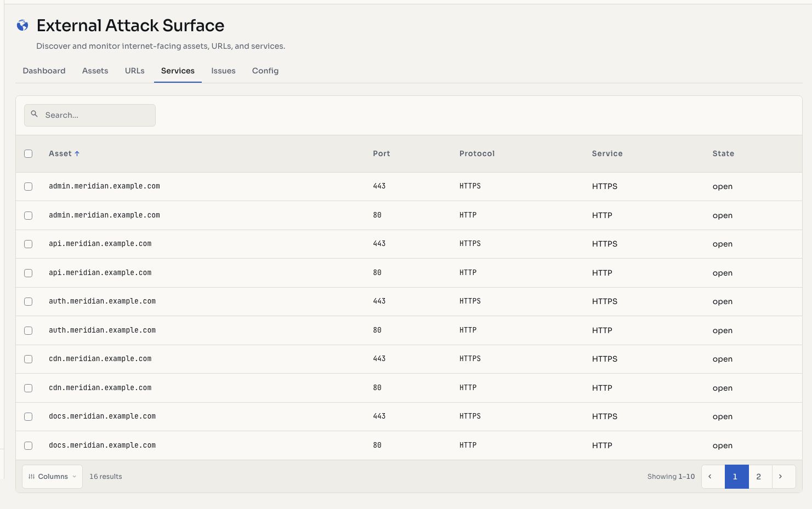Click the 16 results count text
The width and height of the screenshot is (812, 509).
106,476
